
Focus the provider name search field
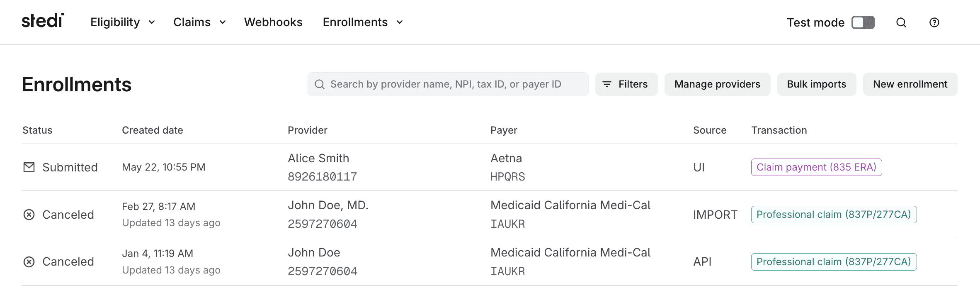point(448,84)
